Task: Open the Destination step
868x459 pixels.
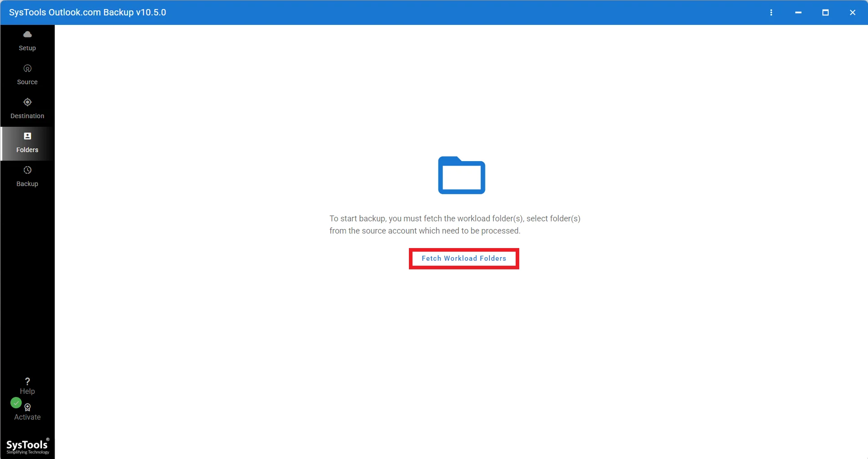Action: tap(27, 109)
